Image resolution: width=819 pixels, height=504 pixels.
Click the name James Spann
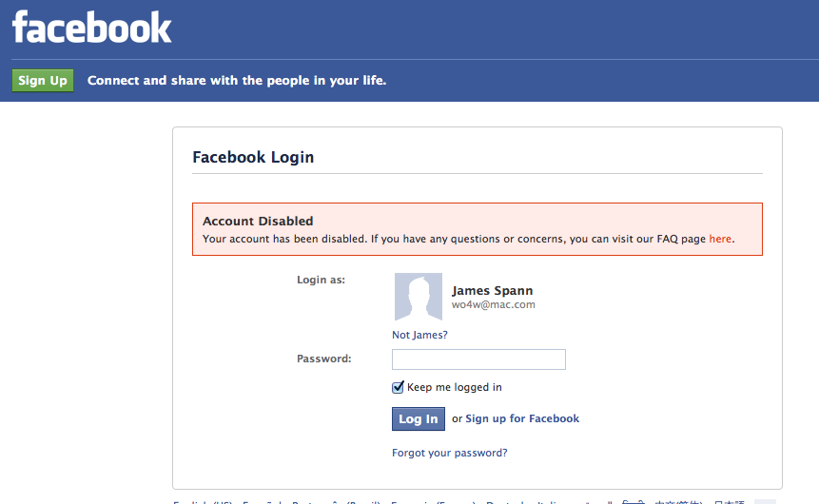point(492,291)
